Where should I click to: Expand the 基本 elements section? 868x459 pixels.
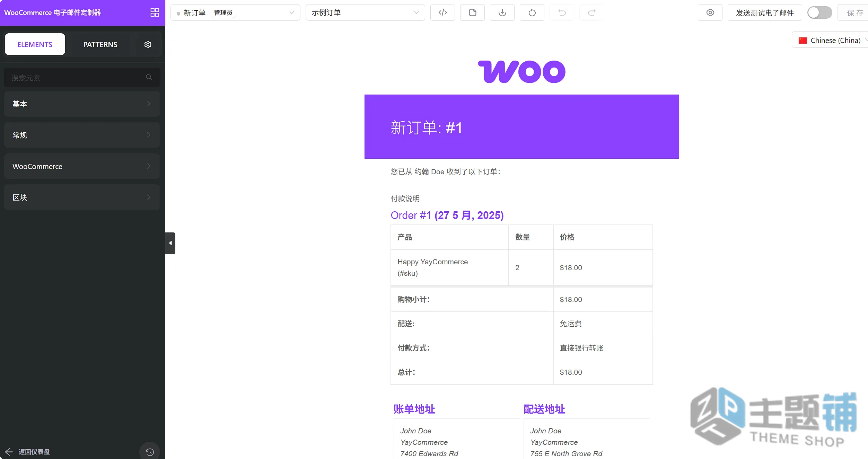[x=82, y=104]
